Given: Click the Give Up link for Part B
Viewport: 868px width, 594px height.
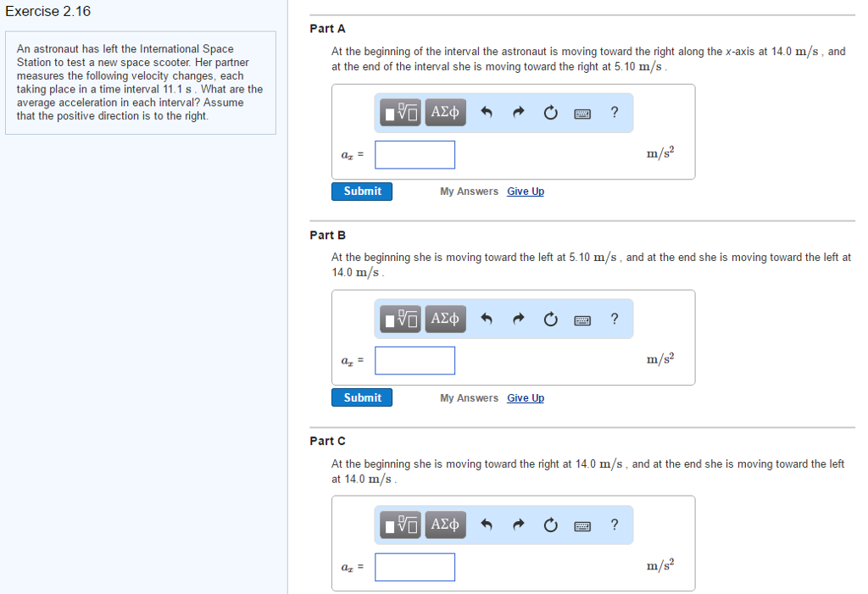Looking at the screenshot, I should [526, 398].
